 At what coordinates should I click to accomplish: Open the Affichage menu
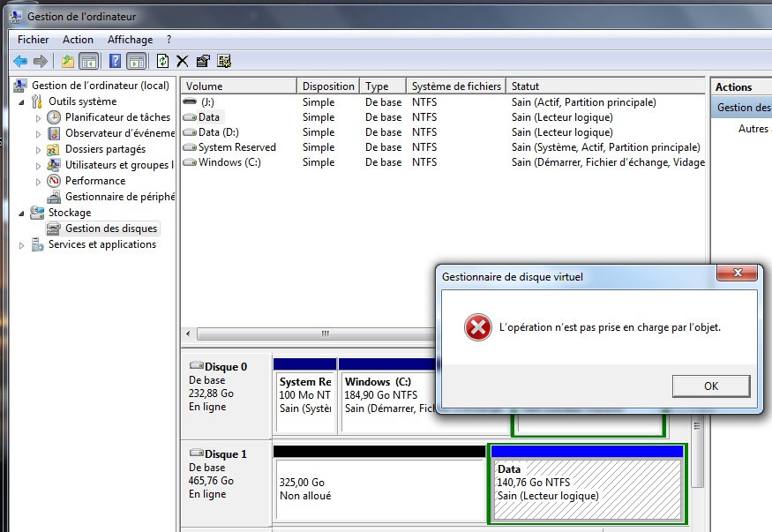[130, 40]
